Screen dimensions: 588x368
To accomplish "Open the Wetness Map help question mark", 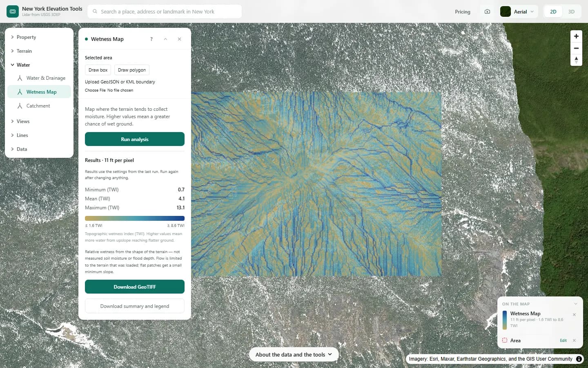I will [151, 39].
